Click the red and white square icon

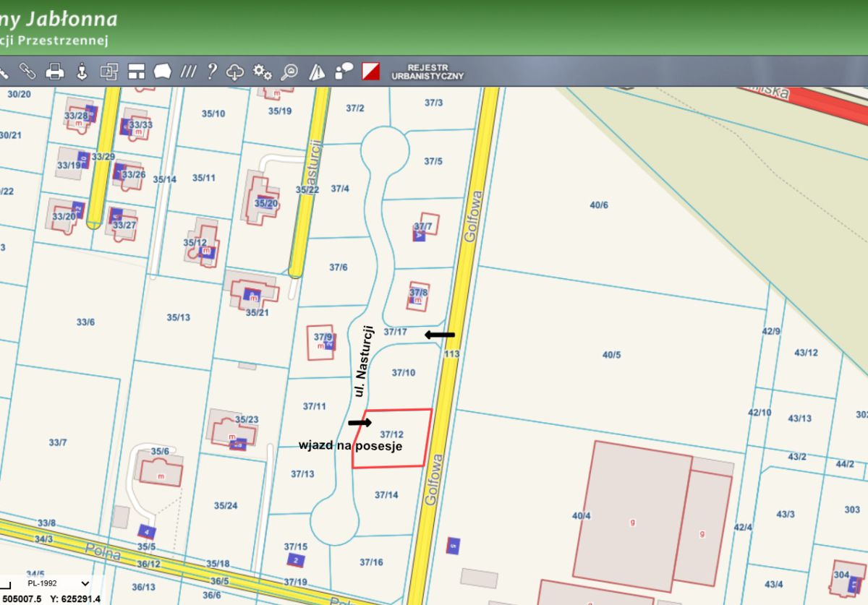click(x=371, y=71)
